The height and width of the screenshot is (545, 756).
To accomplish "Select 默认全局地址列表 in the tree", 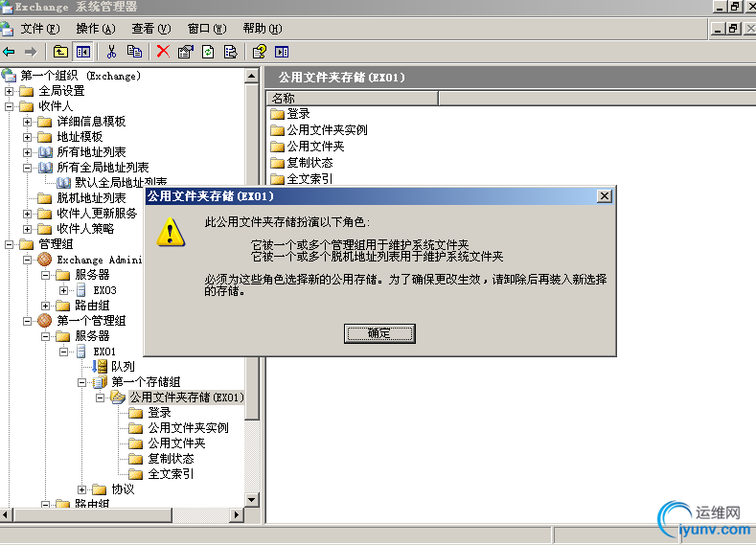I will [121, 183].
